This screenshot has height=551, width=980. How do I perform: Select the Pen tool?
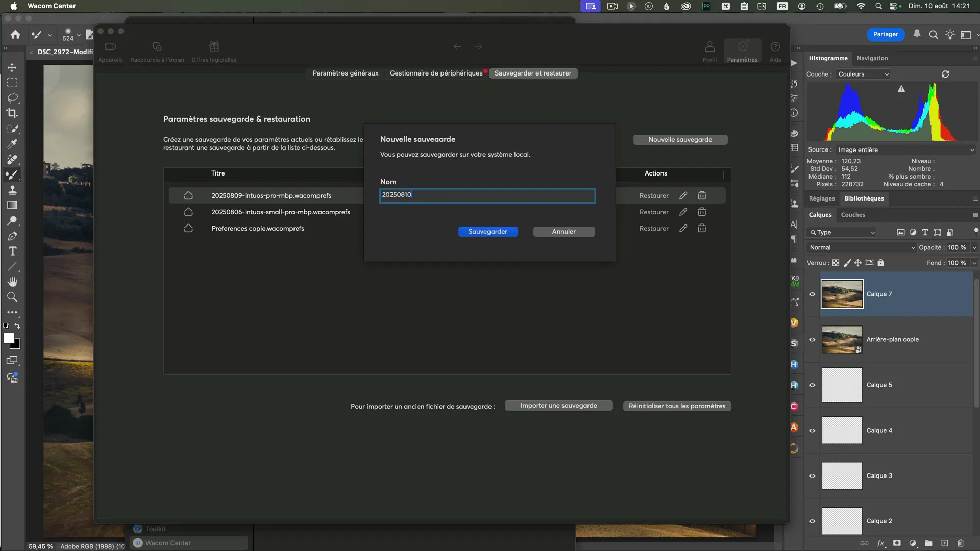(12, 236)
